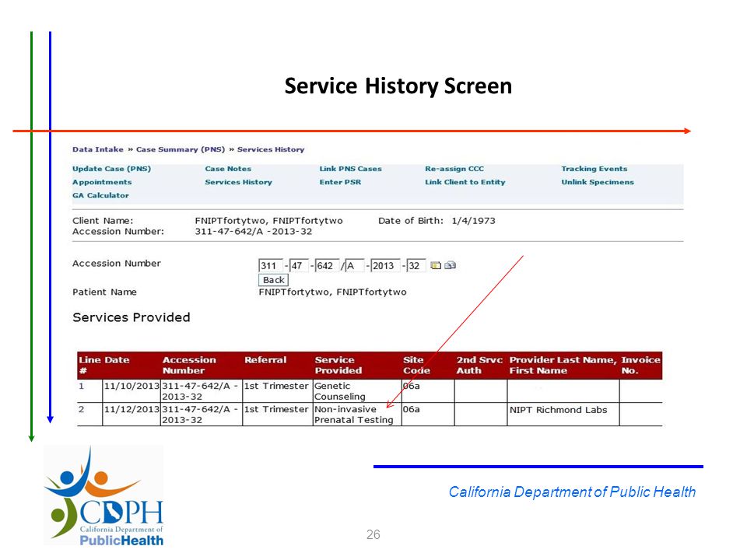Click the Back button
Image resolution: width=747 pixels, height=560 pixels.
pyautogui.click(x=273, y=280)
